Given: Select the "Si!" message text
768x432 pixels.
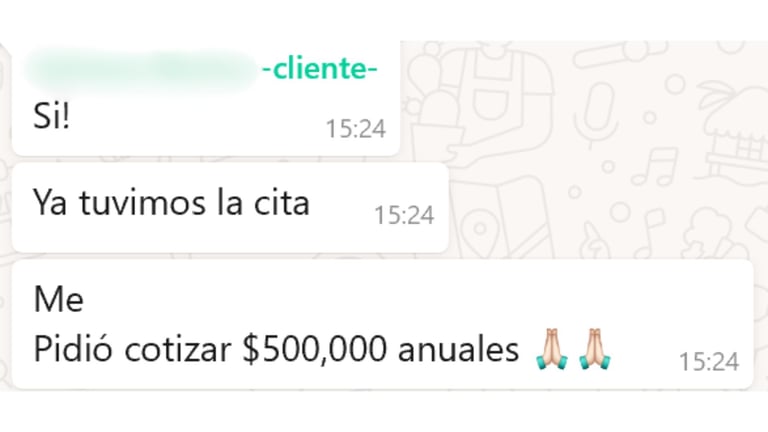Looking at the screenshot, I should pyautogui.click(x=51, y=116).
